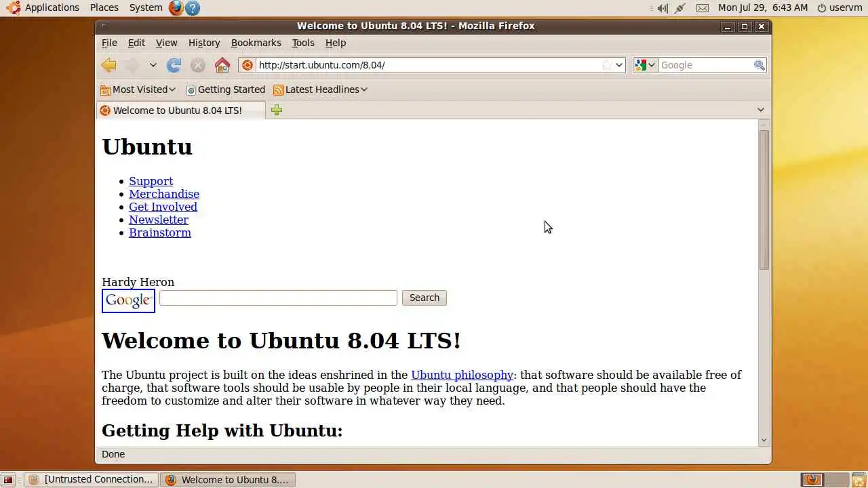Click the search magnifier icon
This screenshot has width=868, height=488.
tap(759, 65)
